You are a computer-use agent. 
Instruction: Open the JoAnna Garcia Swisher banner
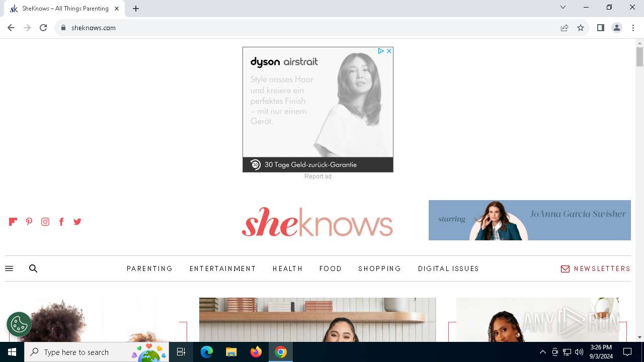click(530, 220)
